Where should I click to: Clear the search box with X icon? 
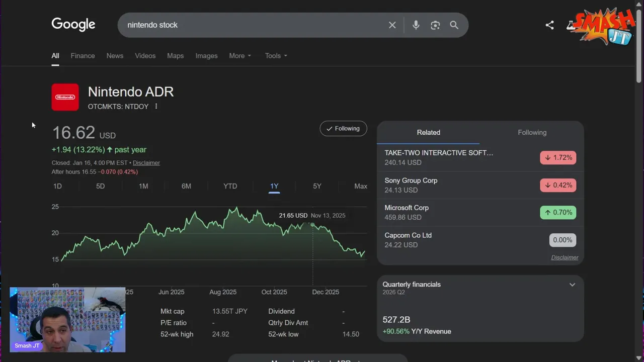coord(392,25)
